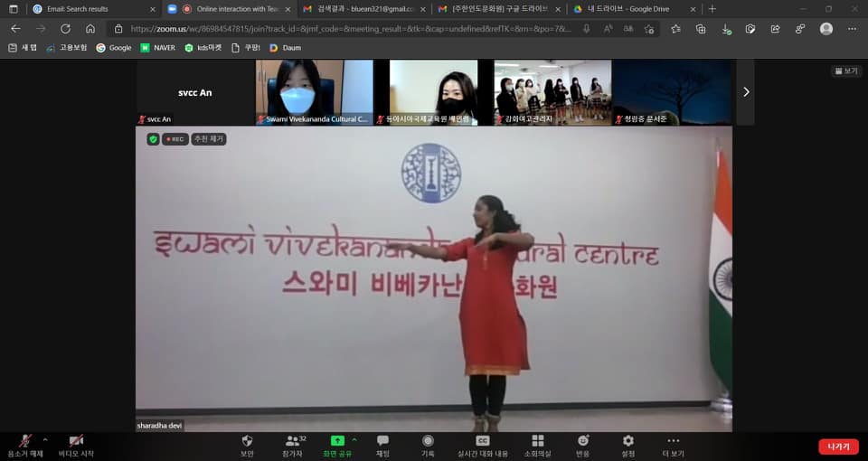Click the red Leave (나가기) button
868x461 pixels.
tap(837, 447)
